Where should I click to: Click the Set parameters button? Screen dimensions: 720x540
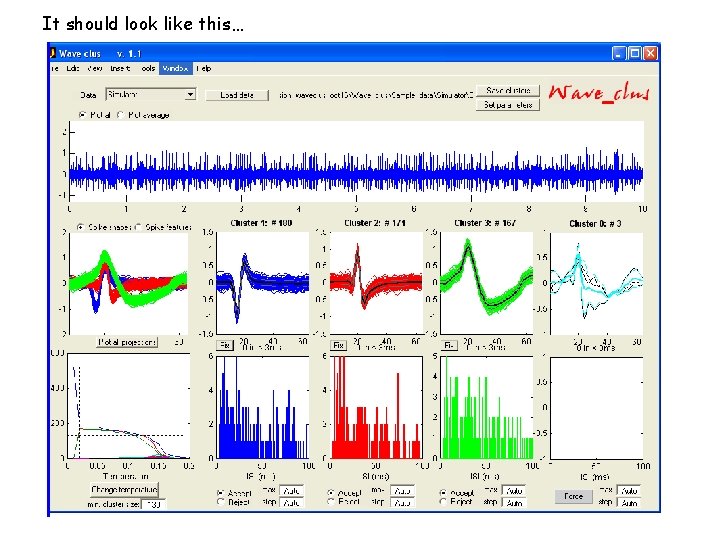pyautogui.click(x=508, y=105)
